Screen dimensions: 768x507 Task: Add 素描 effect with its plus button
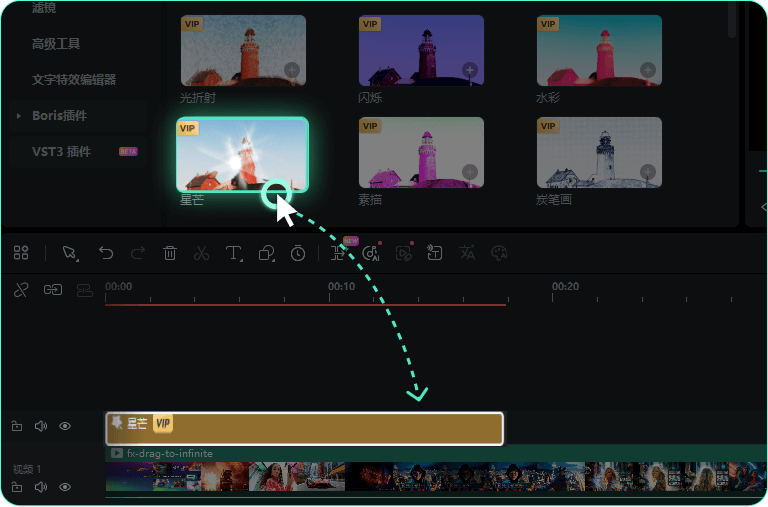470,172
